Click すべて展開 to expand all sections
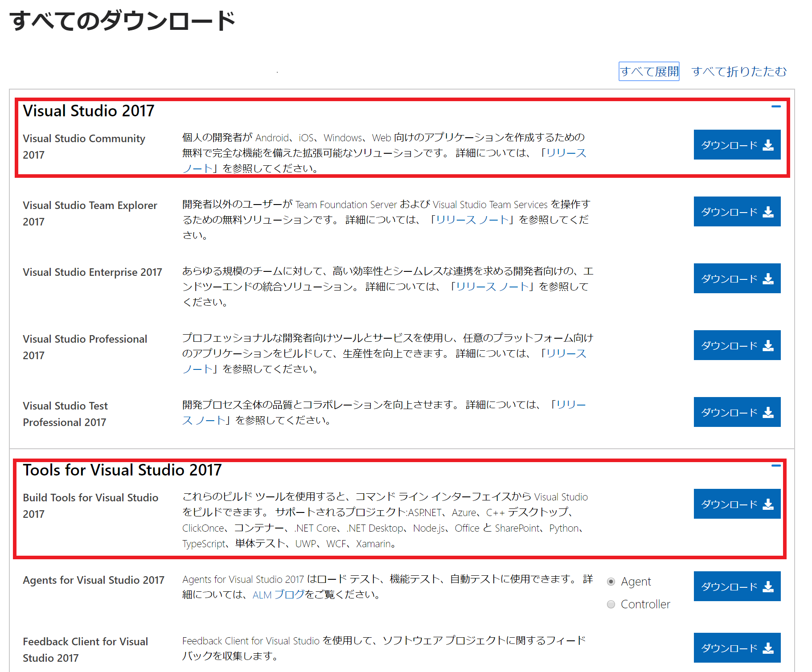Viewport: 812px width, 672px height. pyautogui.click(x=649, y=71)
